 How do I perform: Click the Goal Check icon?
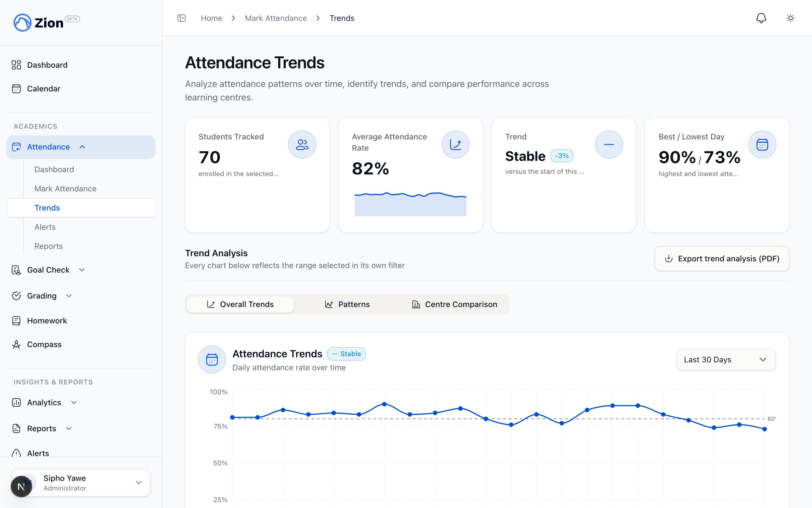(16, 270)
